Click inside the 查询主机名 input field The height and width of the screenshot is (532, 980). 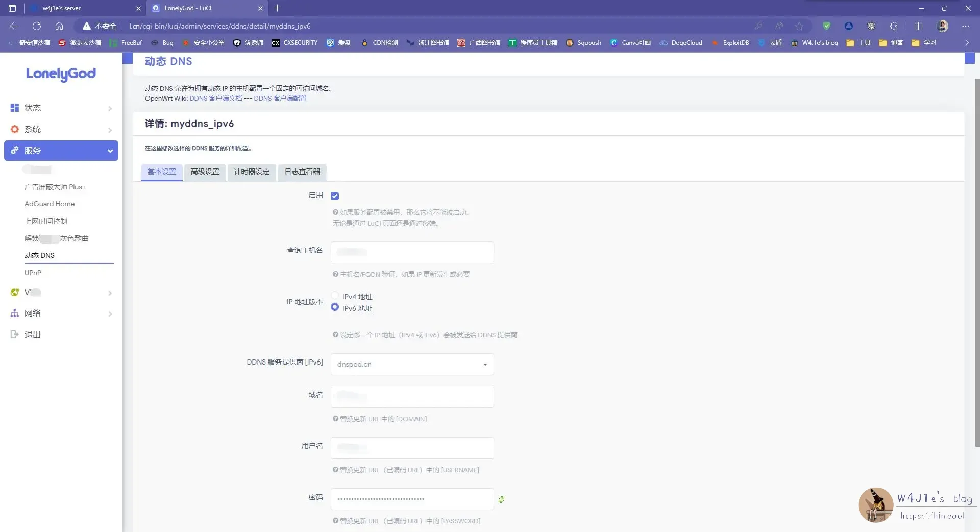(x=411, y=252)
